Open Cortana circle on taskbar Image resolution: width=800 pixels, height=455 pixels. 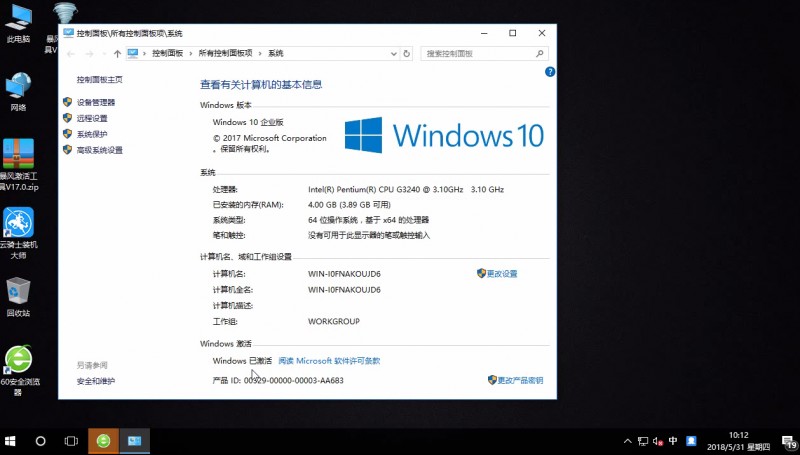pos(40,441)
